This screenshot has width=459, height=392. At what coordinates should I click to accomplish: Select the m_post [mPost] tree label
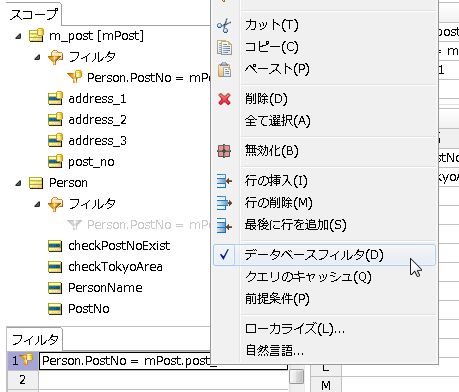96,36
